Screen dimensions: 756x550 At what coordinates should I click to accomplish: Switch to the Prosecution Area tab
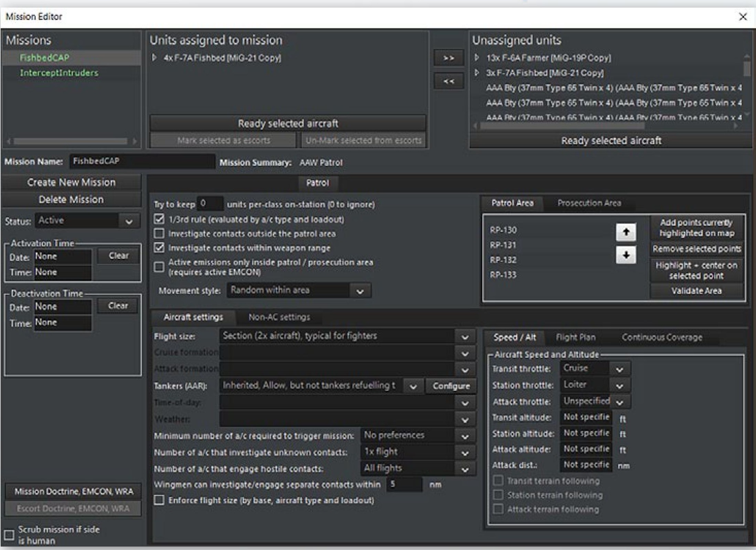pyautogui.click(x=589, y=203)
